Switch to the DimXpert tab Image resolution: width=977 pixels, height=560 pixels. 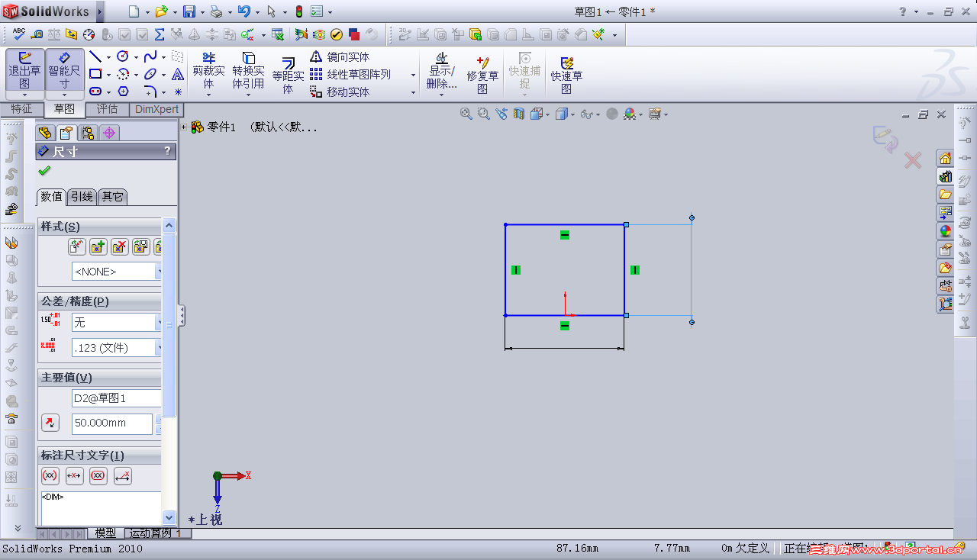coord(155,109)
